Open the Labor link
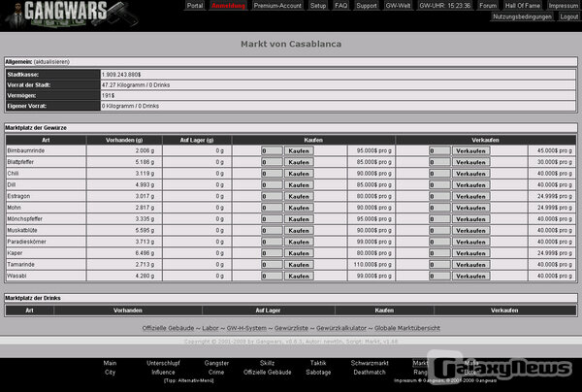 click(210, 328)
